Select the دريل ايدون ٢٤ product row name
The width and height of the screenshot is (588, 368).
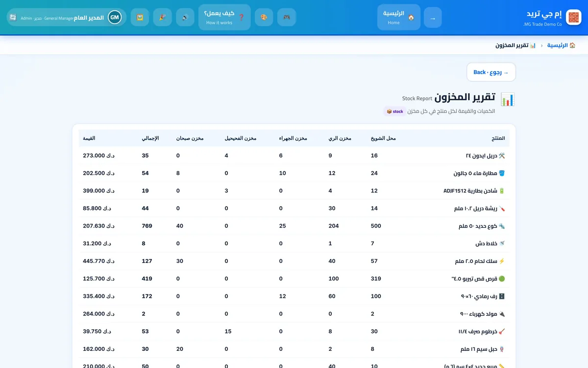(x=485, y=156)
